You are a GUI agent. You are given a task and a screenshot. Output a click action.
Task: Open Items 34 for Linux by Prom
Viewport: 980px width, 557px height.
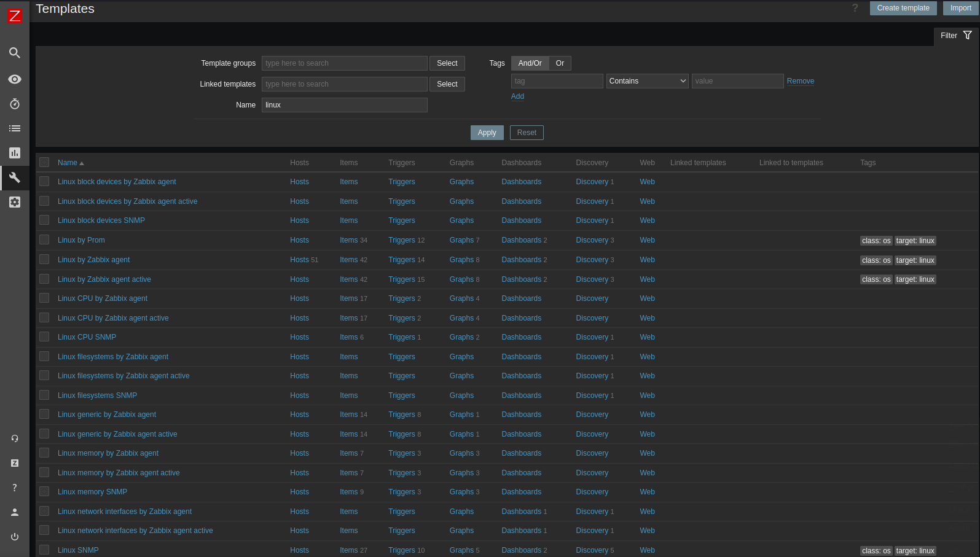click(353, 240)
